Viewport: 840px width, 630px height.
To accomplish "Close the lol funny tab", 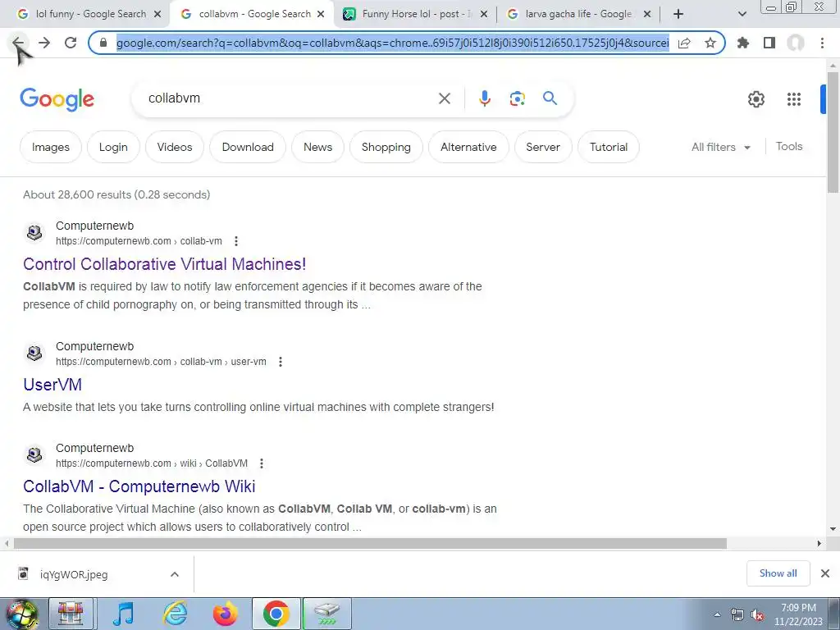I will coord(157,14).
